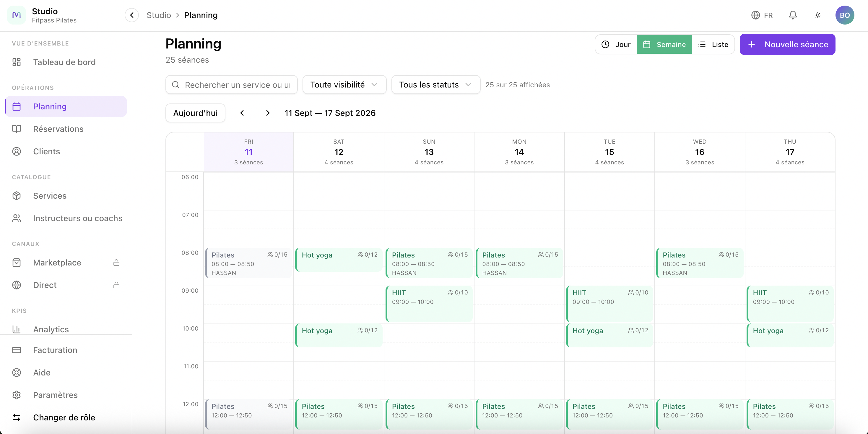Click the Instructeurs ou coachs people icon

click(x=17, y=218)
